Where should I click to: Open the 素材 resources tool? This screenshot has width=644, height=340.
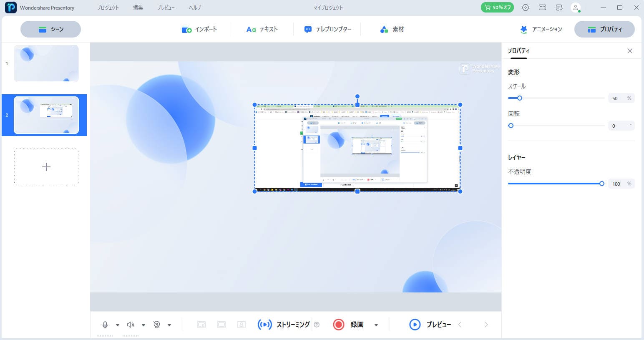pos(392,29)
